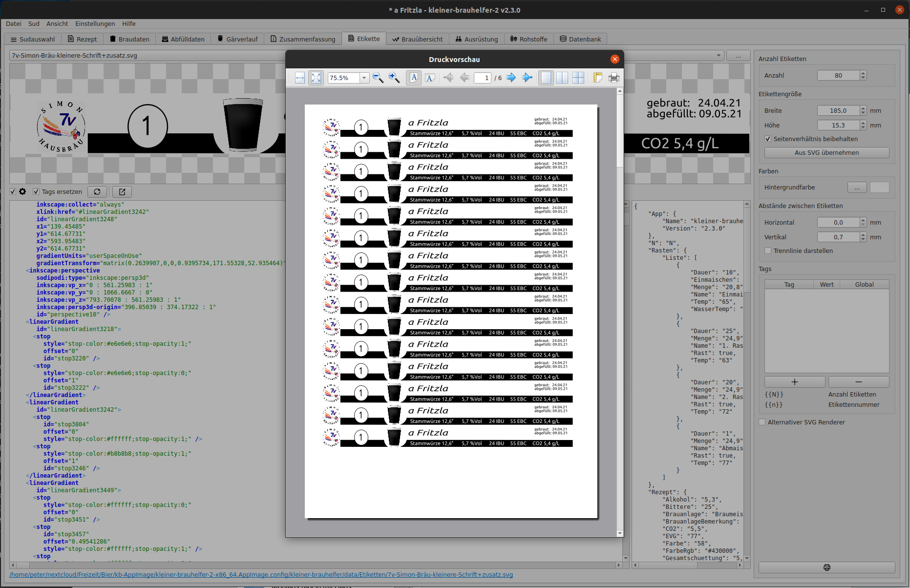This screenshot has width=910, height=588.
Task: Click the fit page icon in print preview
Action: (x=316, y=78)
